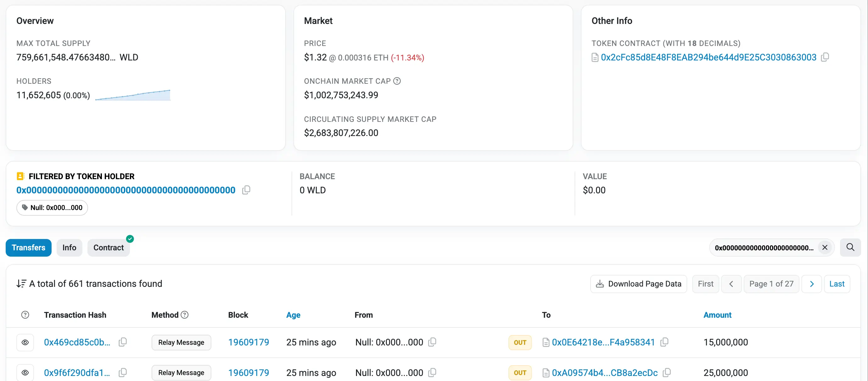The image size is (868, 381).
Task: Open transaction 0x9f6f290dfa1 link
Action: pyautogui.click(x=77, y=372)
